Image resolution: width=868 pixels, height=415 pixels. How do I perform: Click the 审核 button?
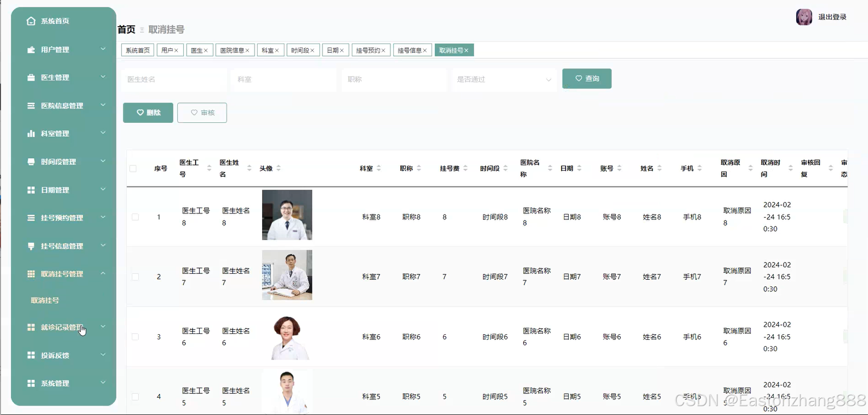pos(202,113)
